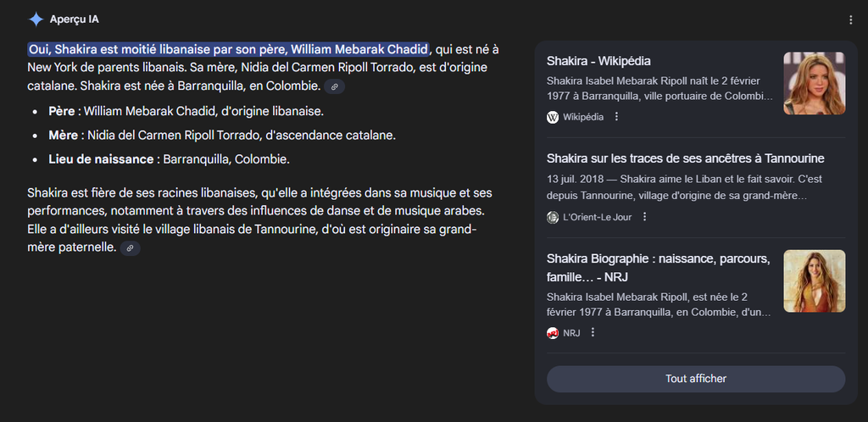Open more options next to L'Orient-Le Jour
Image resolution: width=868 pixels, height=422 pixels.
point(644,217)
